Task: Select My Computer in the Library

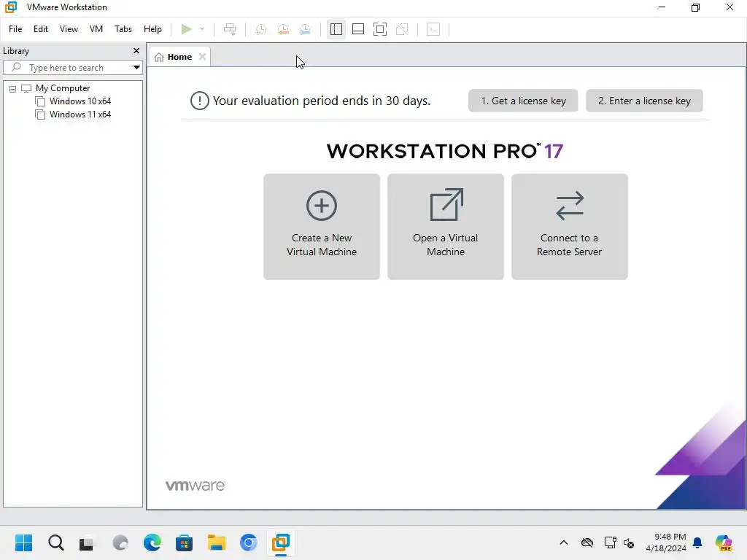Action: click(x=63, y=88)
